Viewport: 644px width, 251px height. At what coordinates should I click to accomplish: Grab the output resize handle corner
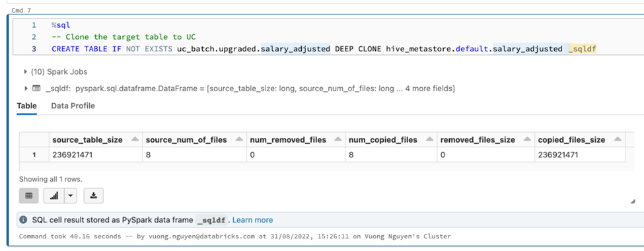click(633, 201)
